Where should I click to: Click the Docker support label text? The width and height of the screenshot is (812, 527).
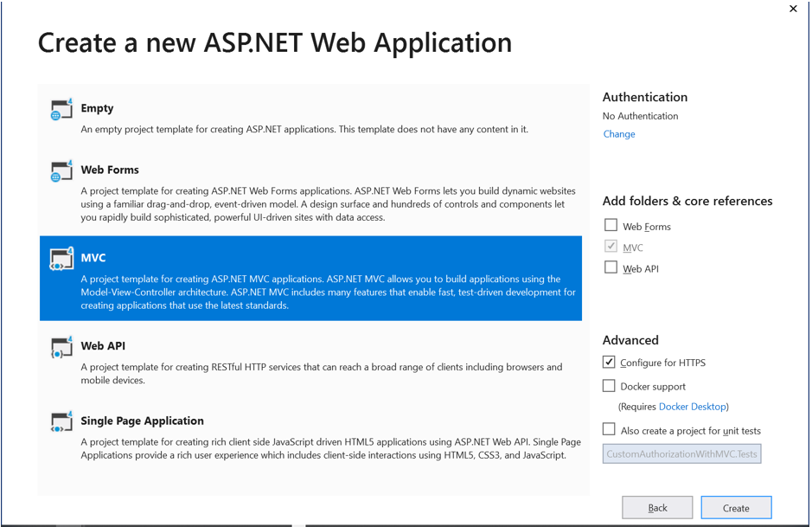click(x=653, y=387)
